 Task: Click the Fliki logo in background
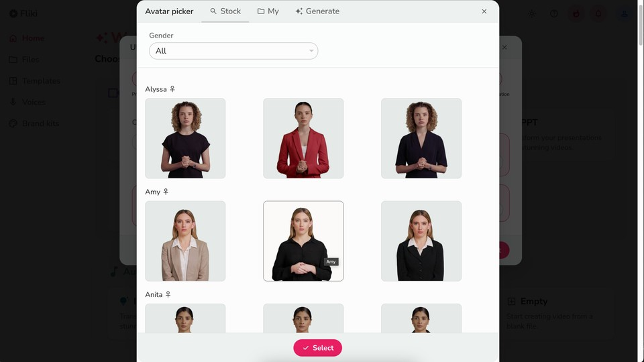tap(23, 13)
